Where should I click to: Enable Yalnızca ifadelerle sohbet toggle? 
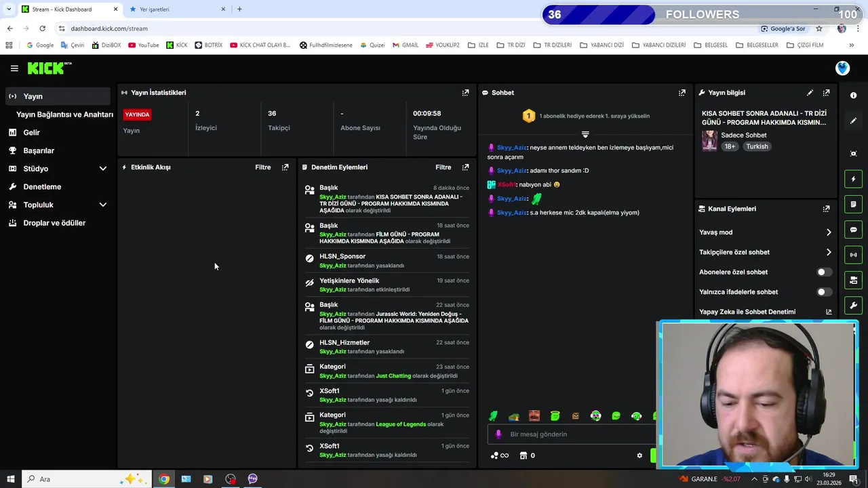click(x=824, y=292)
